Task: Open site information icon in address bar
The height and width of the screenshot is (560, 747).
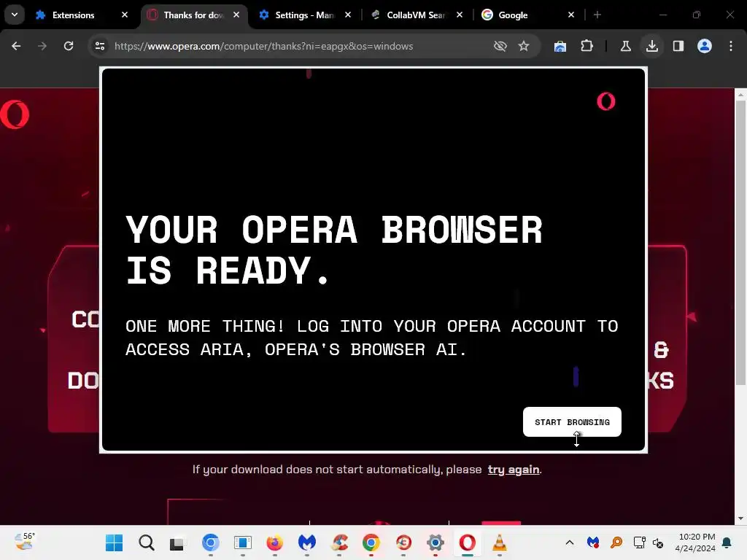Action: click(x=100, y=46)
